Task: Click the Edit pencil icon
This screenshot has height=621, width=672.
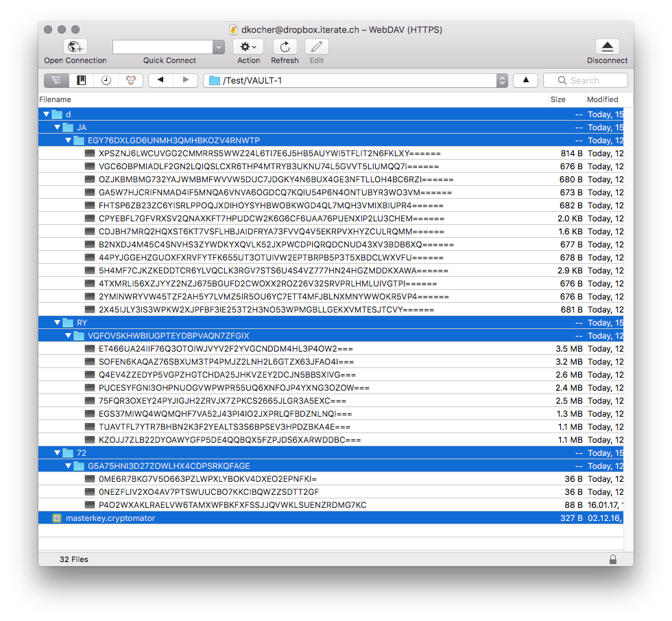Action: (x=317, y=47)
